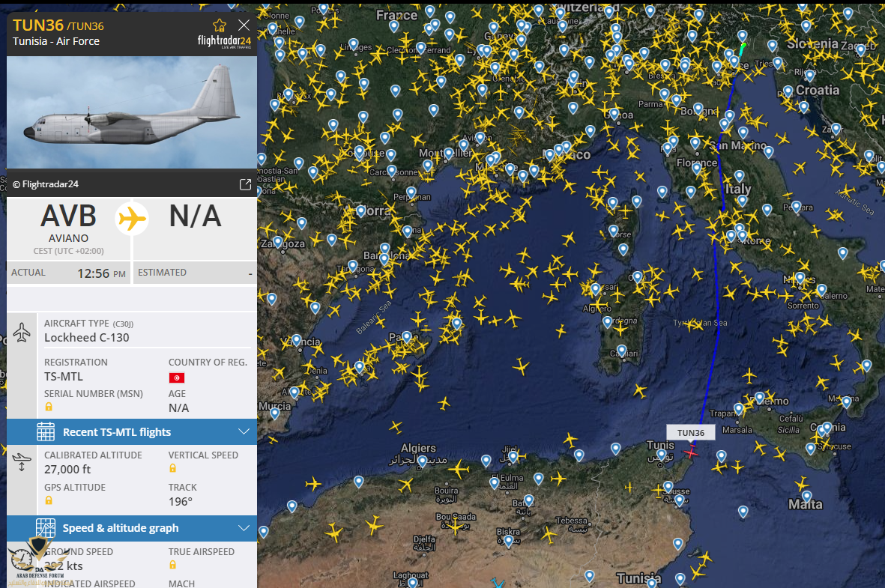This screenshot has height=588, width=885.
Task: Click the altitude indicator icon
Action: pyautogui.click(x=22, y=461)
